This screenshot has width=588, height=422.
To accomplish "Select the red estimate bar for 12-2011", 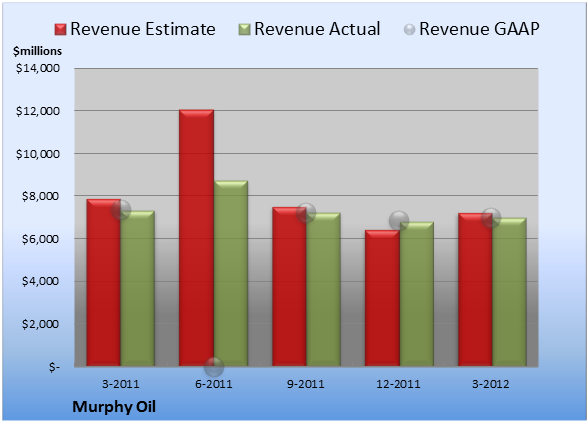I will 382,298.
